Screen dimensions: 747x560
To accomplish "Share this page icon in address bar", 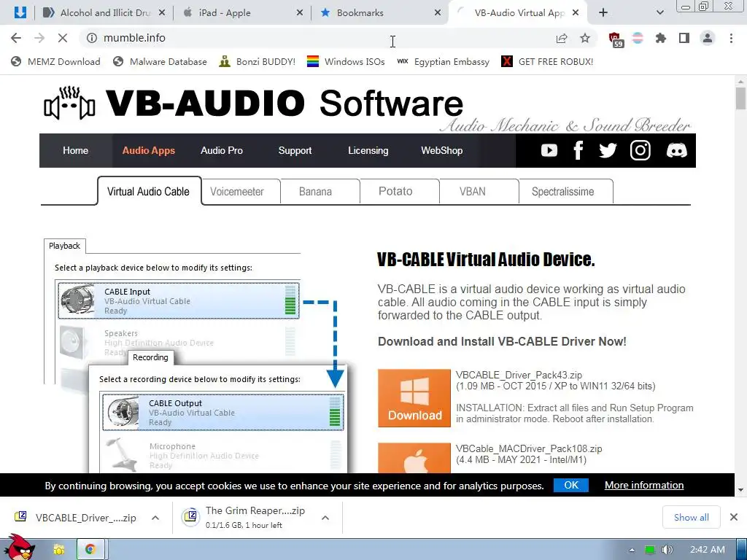I will tap(562, 38).
